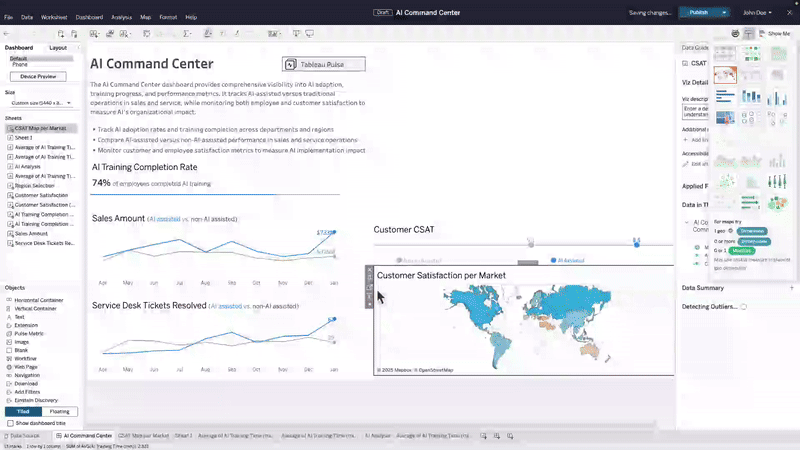Image resolution: width=800 pixels, height=450 pixels.
Task: Open the dashboard Size dropdown
Action: [x=40, y=102]
